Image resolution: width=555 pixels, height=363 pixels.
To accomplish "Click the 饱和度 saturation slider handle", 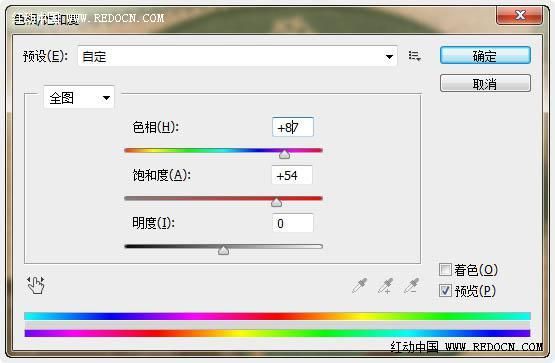I will [x=276, y=202].
